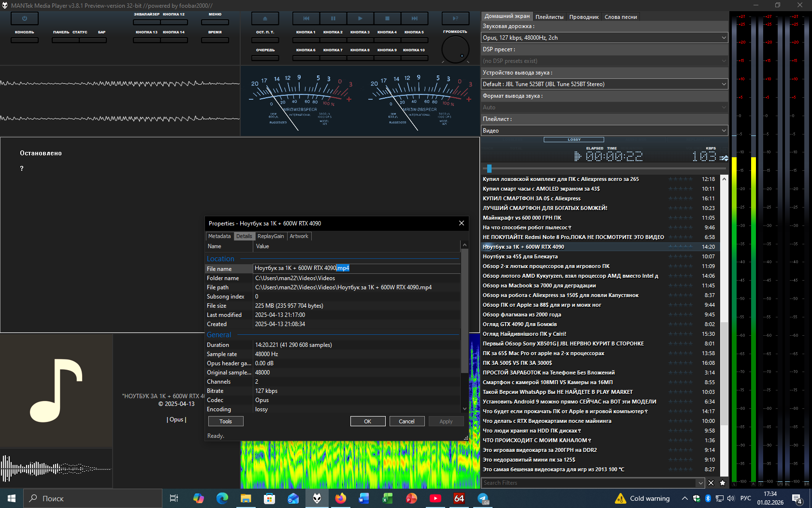Click the playback seek bar handle

coord(489,168)
